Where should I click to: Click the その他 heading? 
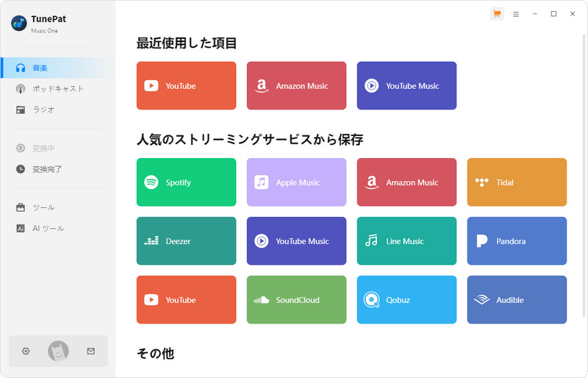click(x=155, y=353)
